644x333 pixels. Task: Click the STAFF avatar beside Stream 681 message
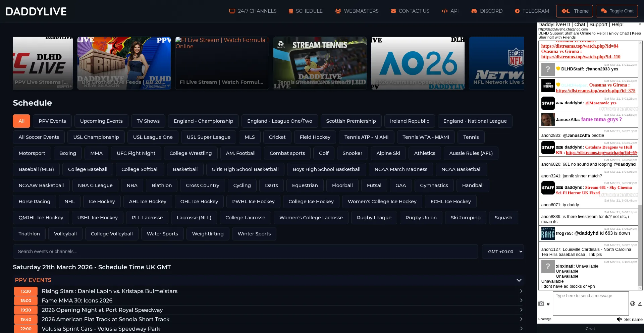(548, 188)
